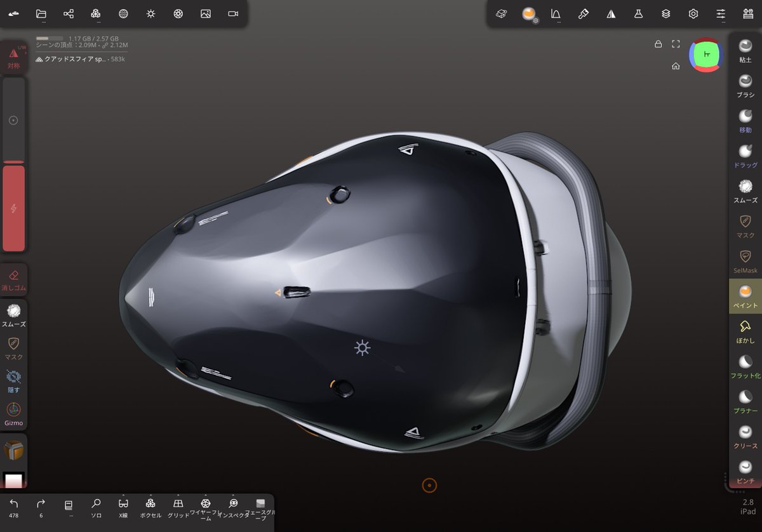Select the フラット化 flatten tool

(745, 367)
